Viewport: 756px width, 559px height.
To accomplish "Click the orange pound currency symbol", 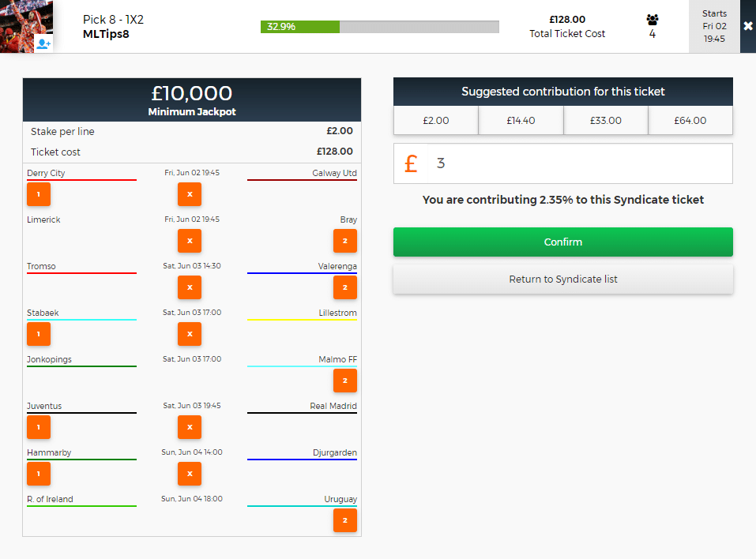I will (x=411, y=163).
